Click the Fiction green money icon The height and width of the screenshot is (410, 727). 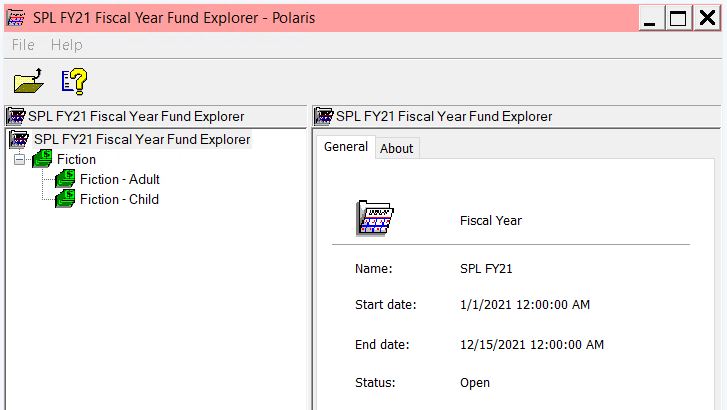click(42, 159)
